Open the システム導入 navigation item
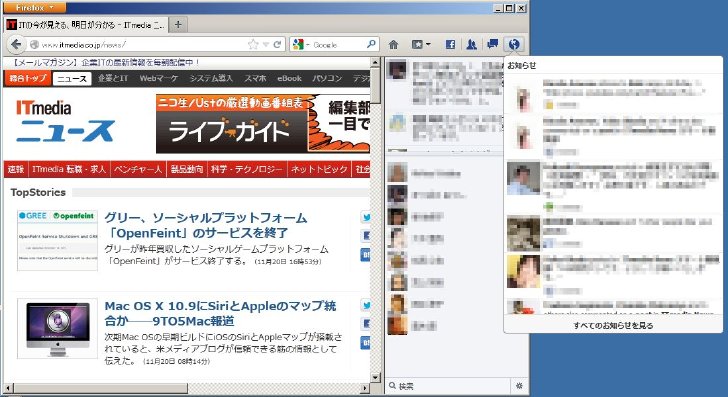728x397 pixels. coord(211,78)
